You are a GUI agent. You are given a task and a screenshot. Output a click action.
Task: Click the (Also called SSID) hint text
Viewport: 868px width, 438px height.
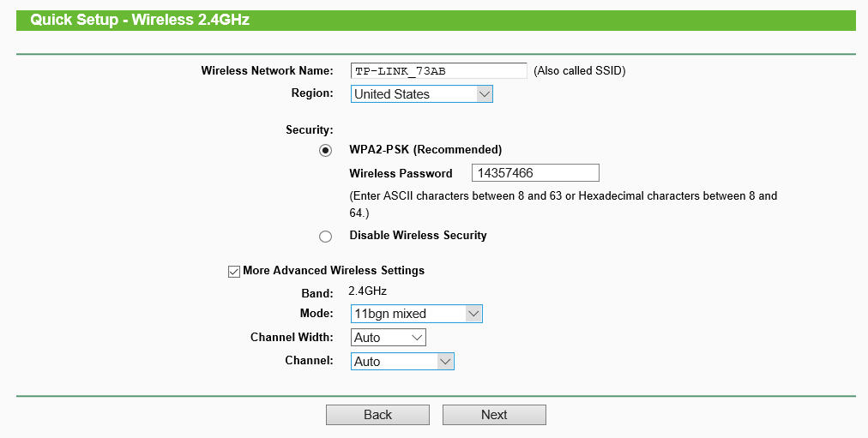(580, 71)
